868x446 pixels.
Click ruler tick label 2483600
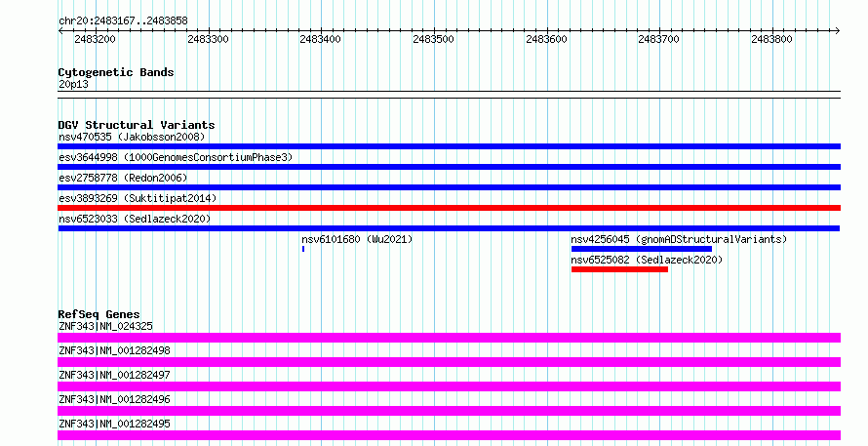pyautogui.click(x=546, y=39)
